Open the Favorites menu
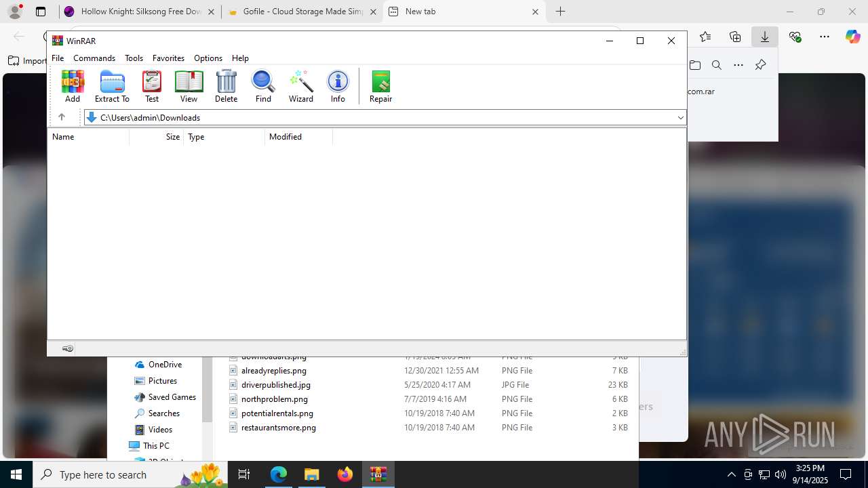This screenshot has width=868, height=488. coord(168,58)
